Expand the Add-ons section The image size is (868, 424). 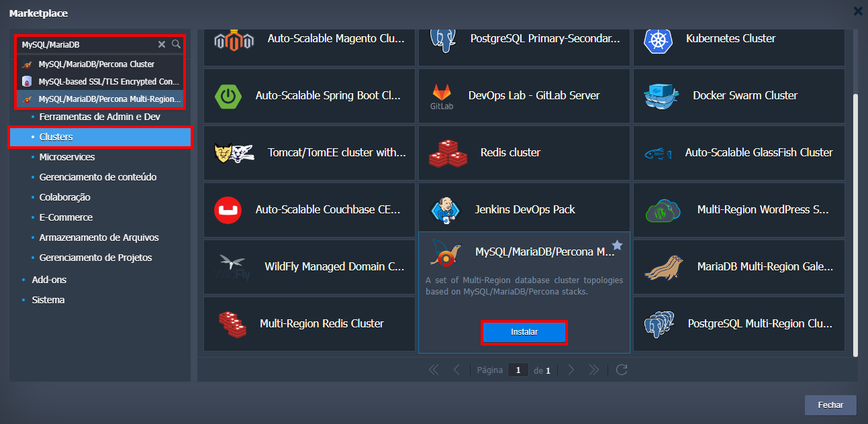pos(49,280)
